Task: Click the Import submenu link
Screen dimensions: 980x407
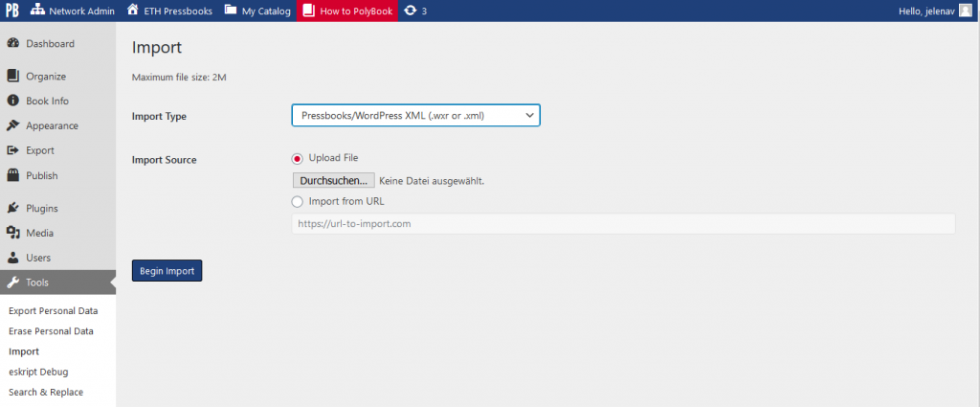Action: pos(24,352)
